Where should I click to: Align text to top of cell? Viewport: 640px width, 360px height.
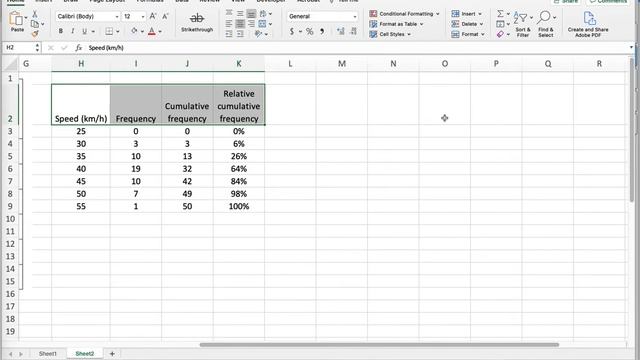[x=229, y=13]
